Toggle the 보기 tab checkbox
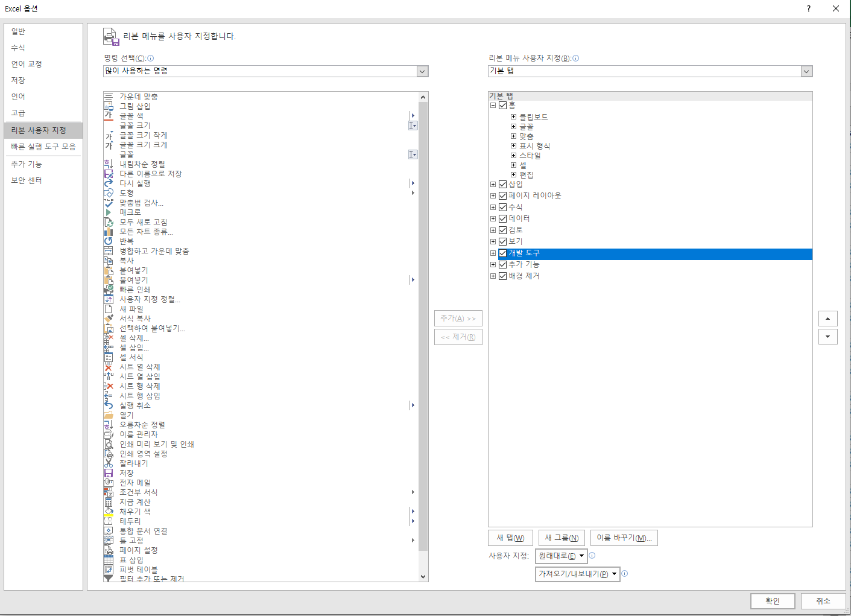This screenshot has height=616, width=851. pos(502,241)
